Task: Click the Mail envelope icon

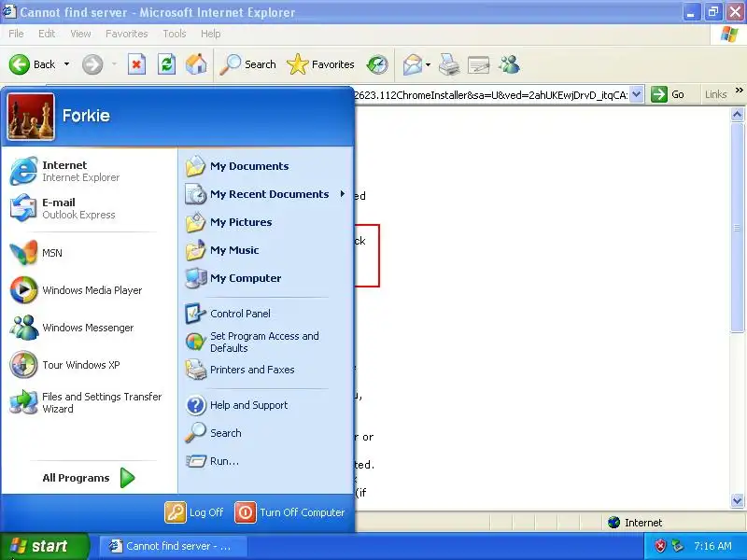Action: tap(413, 64)
